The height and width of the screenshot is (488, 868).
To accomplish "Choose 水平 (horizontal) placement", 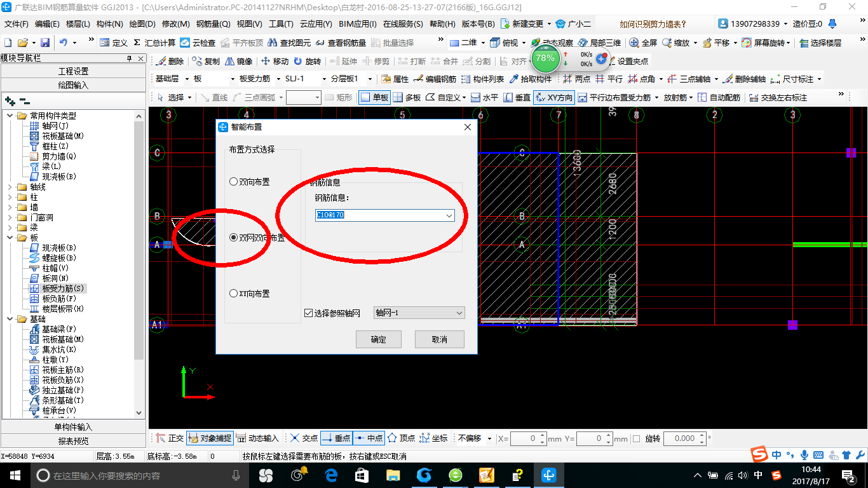I will 484,97.
